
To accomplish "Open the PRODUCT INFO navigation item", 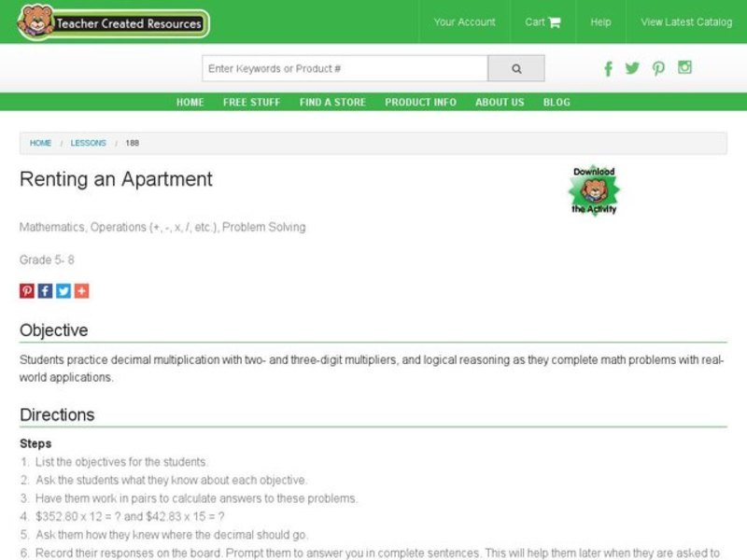I will point(419,102).
